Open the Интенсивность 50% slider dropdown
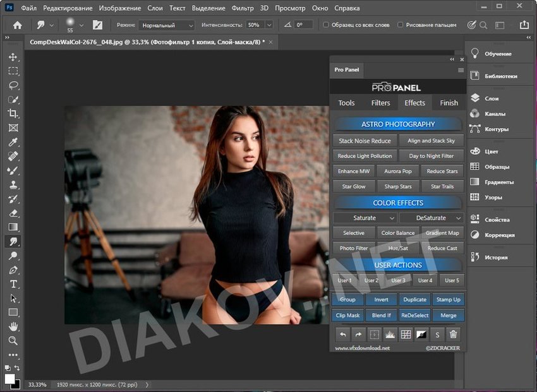The height and width of the screenshot is (392, 537). point(269,25)
